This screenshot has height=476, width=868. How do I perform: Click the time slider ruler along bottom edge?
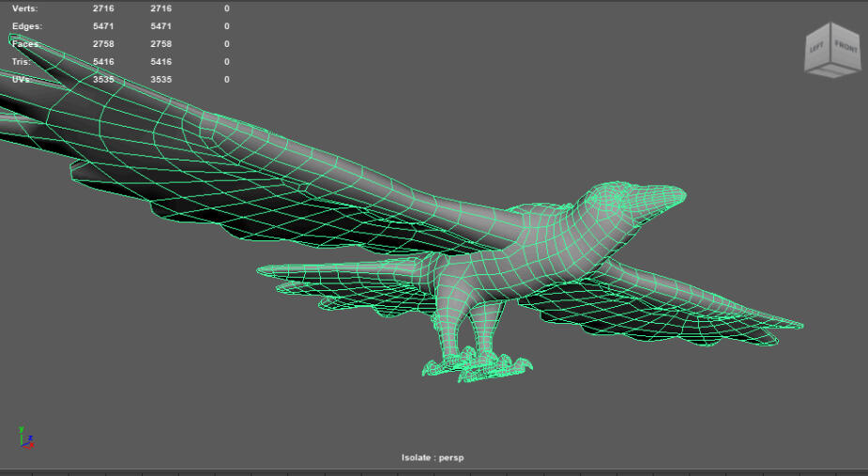(x=434, y=472)
